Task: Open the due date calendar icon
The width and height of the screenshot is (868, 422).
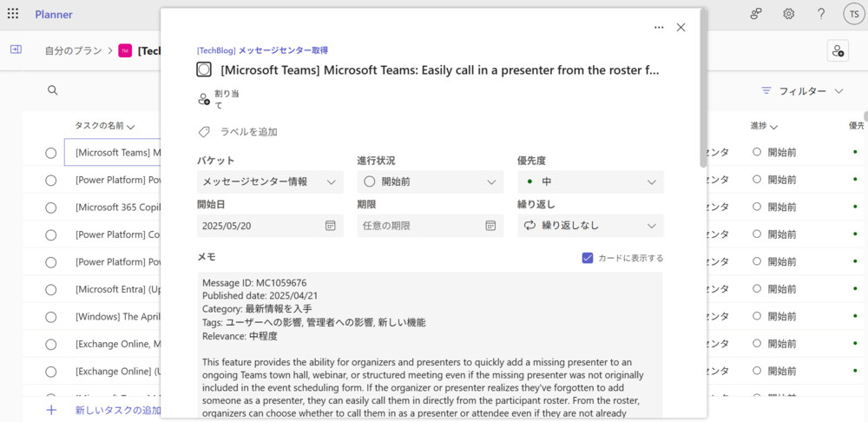Action: (x=490, y=226)
